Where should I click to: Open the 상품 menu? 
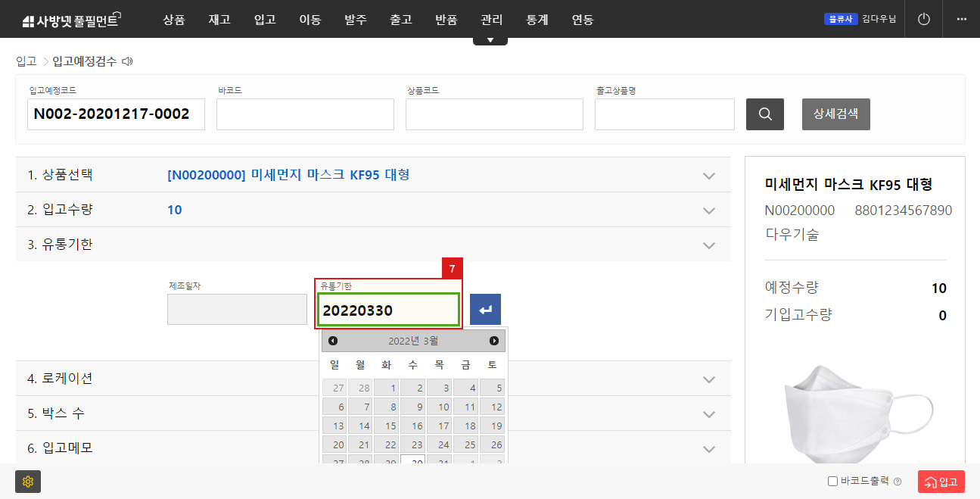coord(173,20)
